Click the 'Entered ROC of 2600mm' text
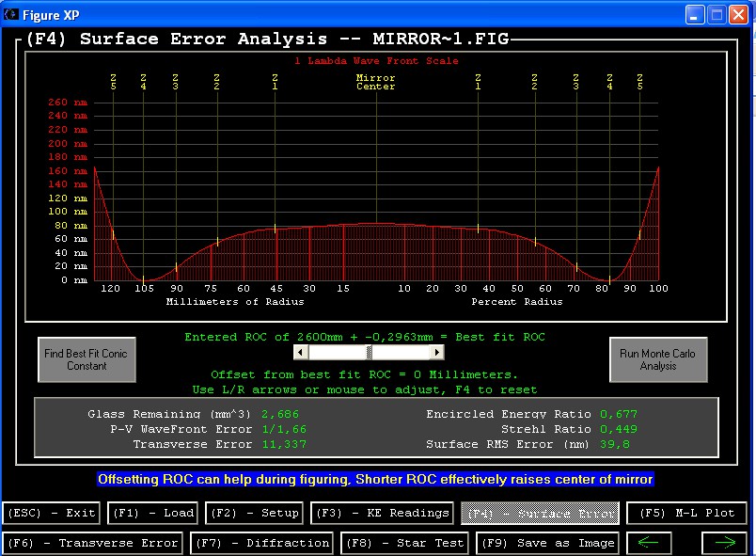The width and height of the screenshot is (756, 556). pyautogui.click(x=365, y=337)
